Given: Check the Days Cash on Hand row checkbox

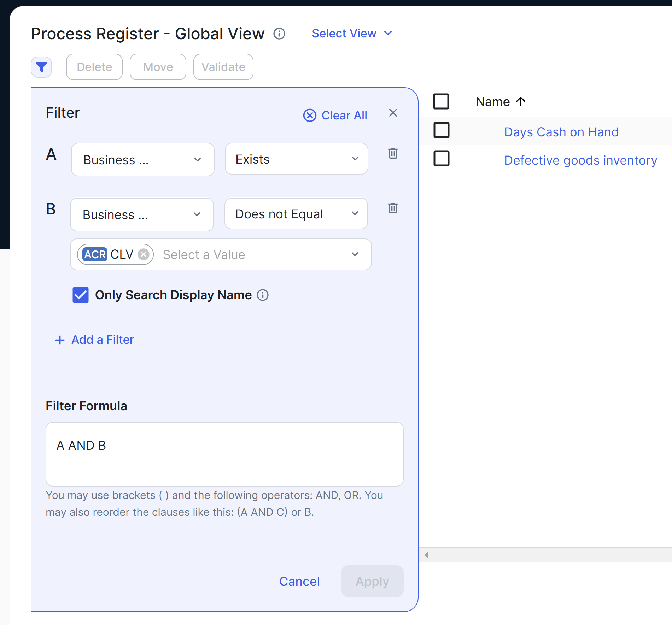Looking at the screenshot, I should (x=442, y=130).
